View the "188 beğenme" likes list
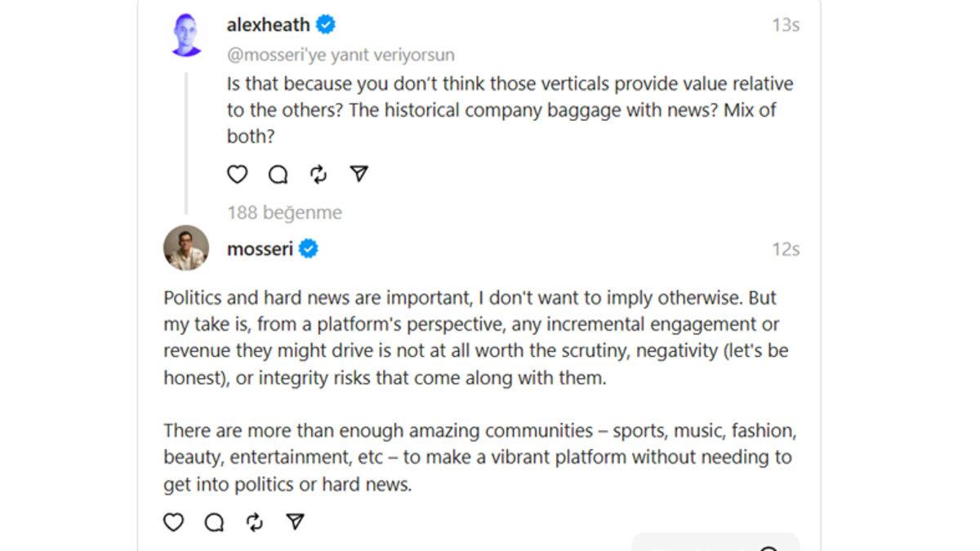The width and height of the screenshot is (980, 551). (x=284, y=212)
